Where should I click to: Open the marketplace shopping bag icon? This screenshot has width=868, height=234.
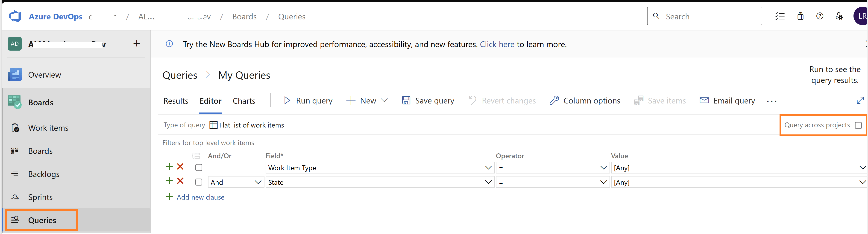click(800, 16)
